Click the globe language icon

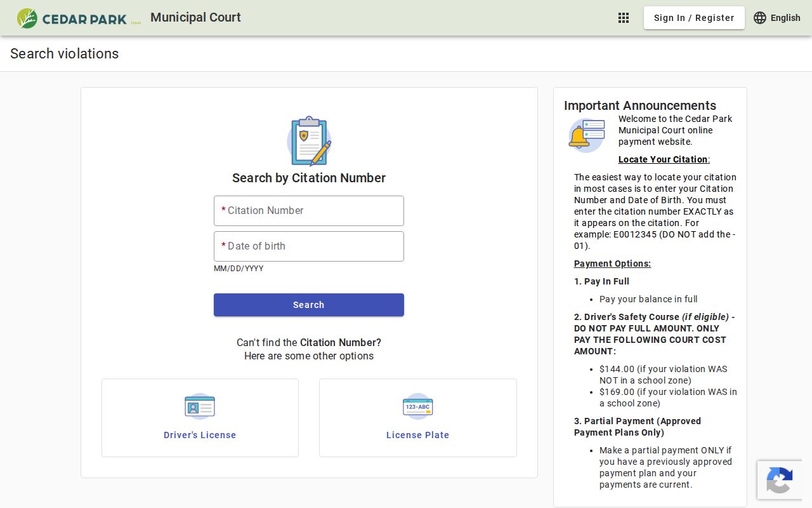tap(760, 18)
